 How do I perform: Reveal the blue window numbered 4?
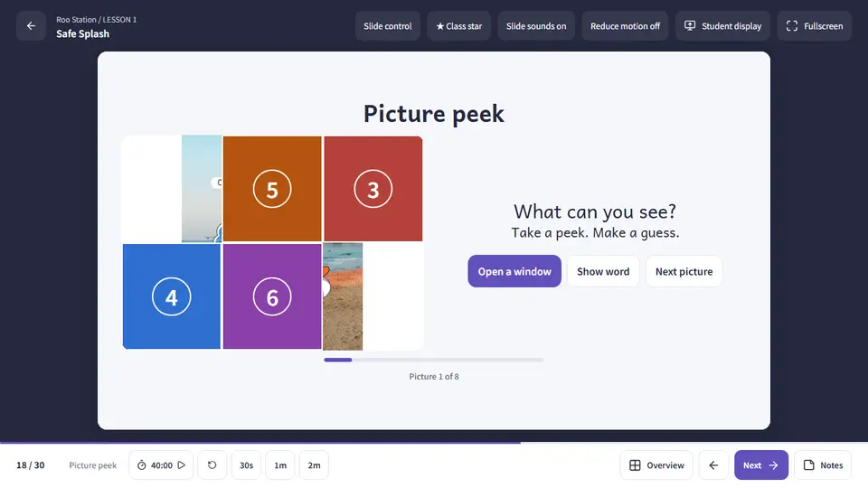172,296
